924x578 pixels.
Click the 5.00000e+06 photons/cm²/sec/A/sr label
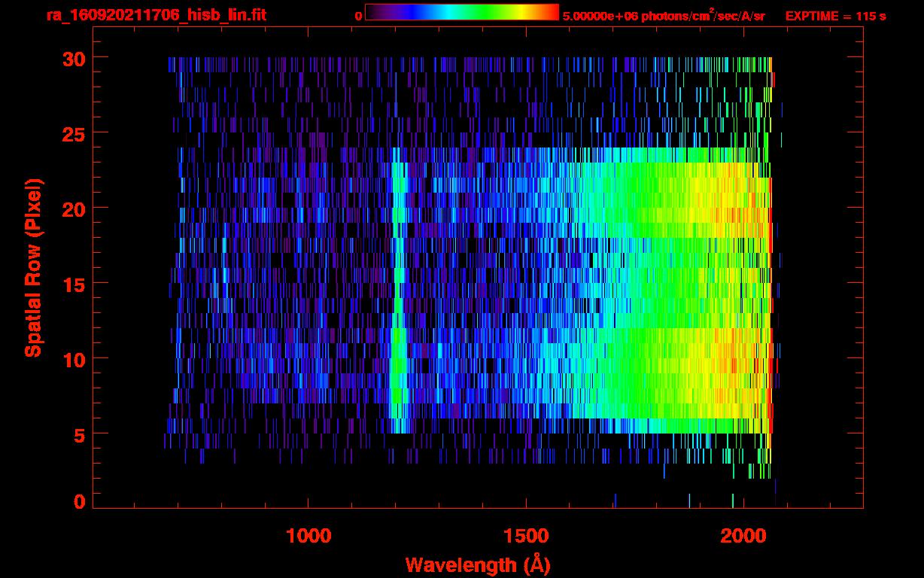coord(664,16)
